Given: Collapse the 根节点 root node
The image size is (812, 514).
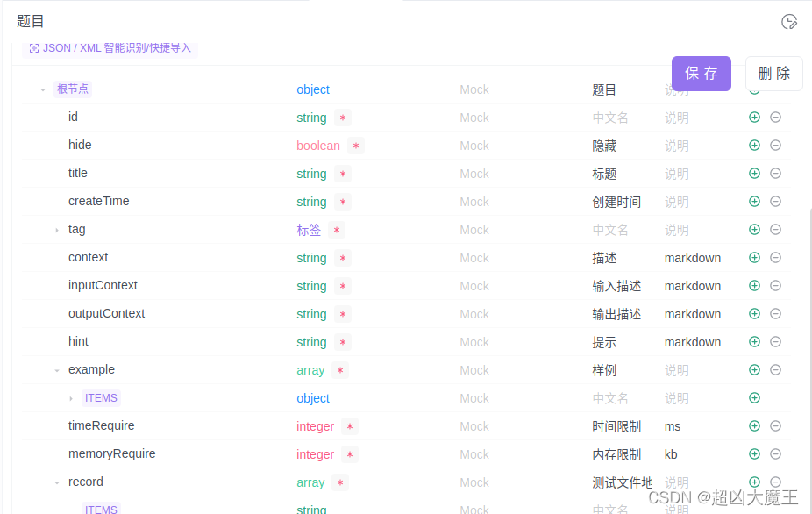Looking at the screenshot, I should [x=43, y=89].
